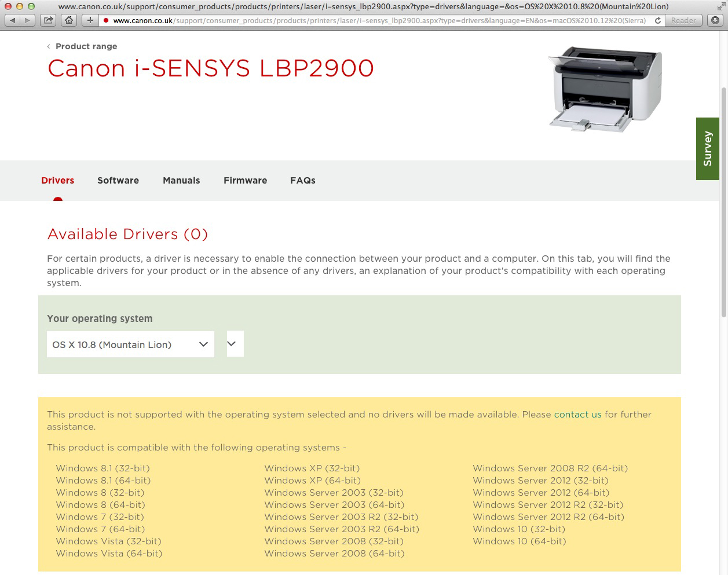Switch to the Manuals tab
Viewport: 728px width, 575px height.
click(x=181, y=181)
